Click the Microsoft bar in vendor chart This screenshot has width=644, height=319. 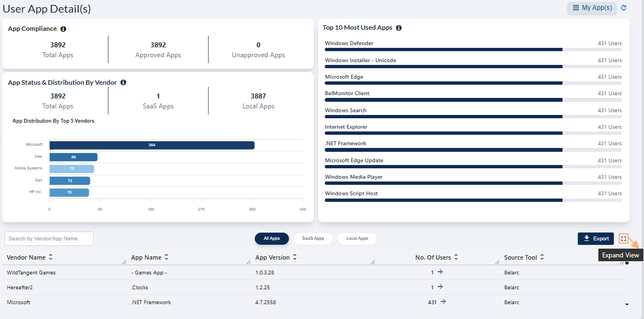click(151, 145)
